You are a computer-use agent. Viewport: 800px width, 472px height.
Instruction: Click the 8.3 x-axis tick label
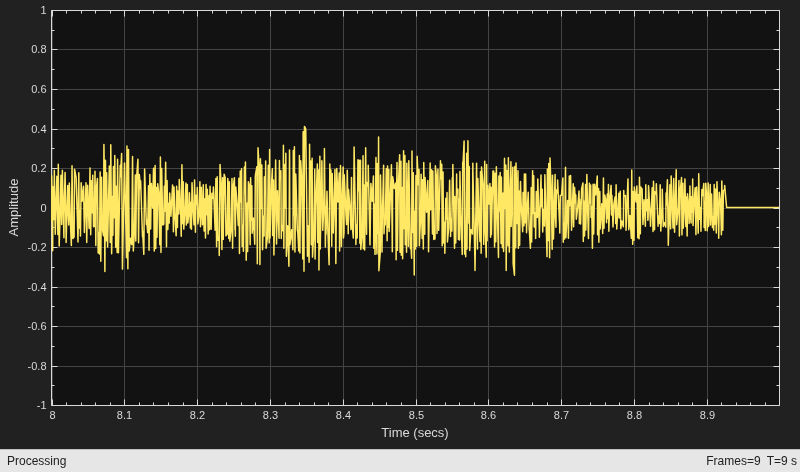point(270,415)
